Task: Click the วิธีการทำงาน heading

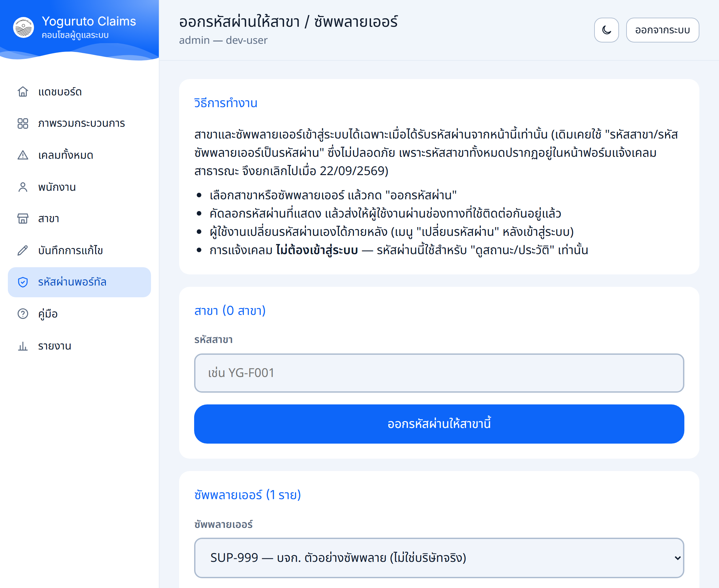Action: [x=226, y=103]
